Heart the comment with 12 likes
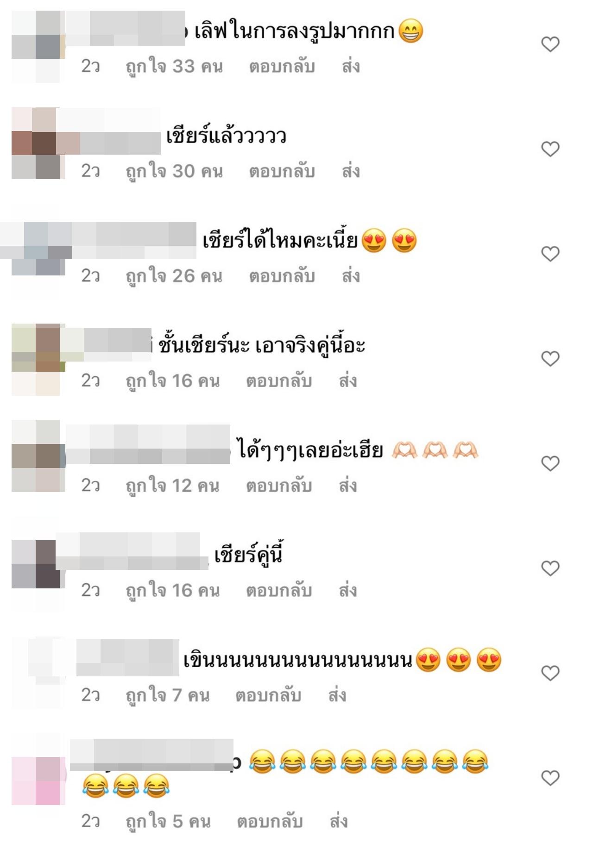The image size is (593, 868). [x=550, y=463]
